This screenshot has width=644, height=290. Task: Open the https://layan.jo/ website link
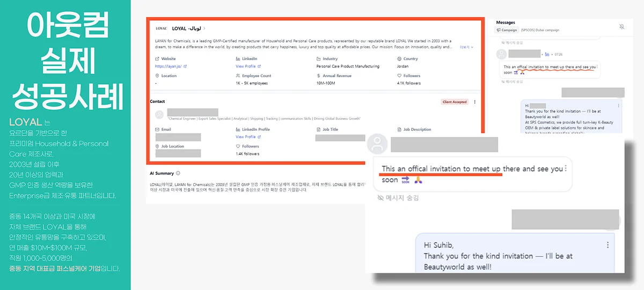[171, 66]
